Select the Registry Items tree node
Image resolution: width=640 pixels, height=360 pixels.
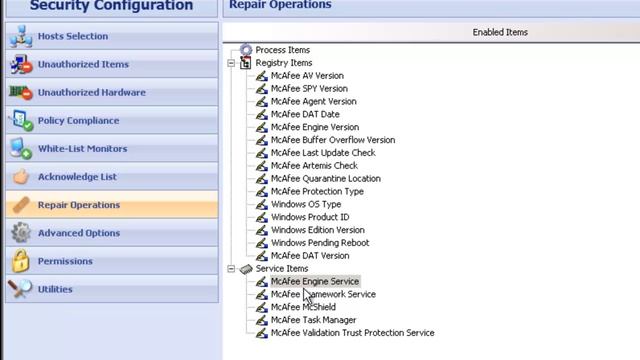tap(284, 63)
